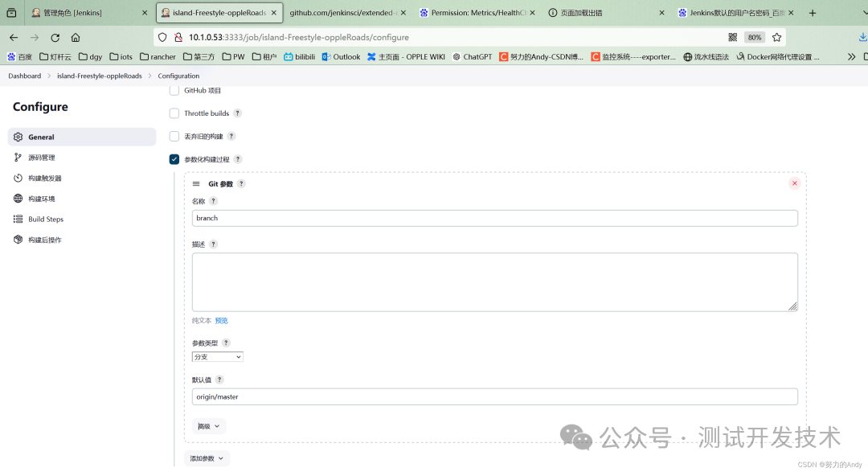Click help icon next to 参数化构建过程

pyautogui.click(x=237, y=159)
